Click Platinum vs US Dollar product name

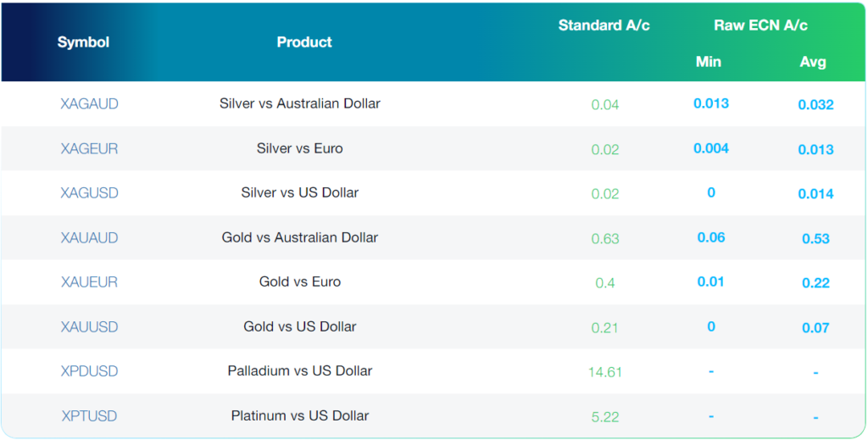[299, 415]
